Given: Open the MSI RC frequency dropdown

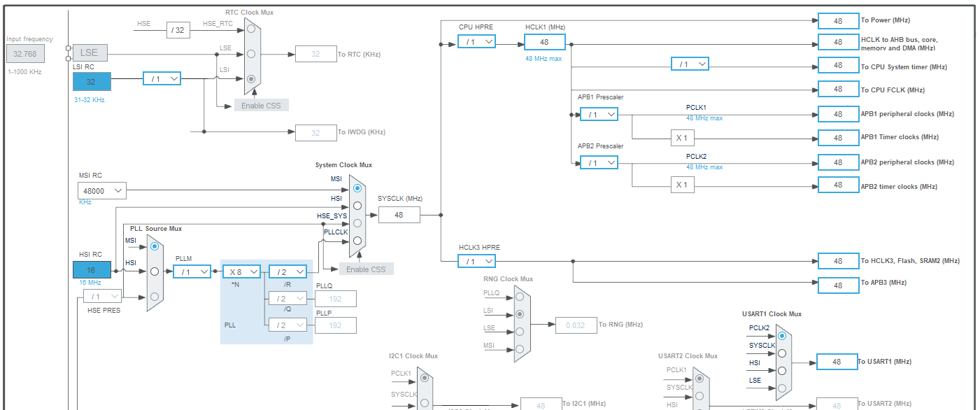Looking at the screenshot, I should pos(101,190).
